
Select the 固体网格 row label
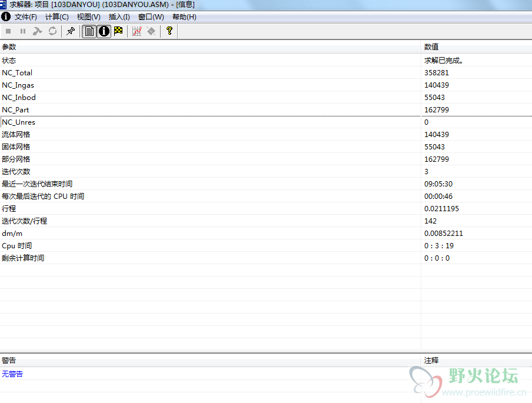tap(16, 147)
